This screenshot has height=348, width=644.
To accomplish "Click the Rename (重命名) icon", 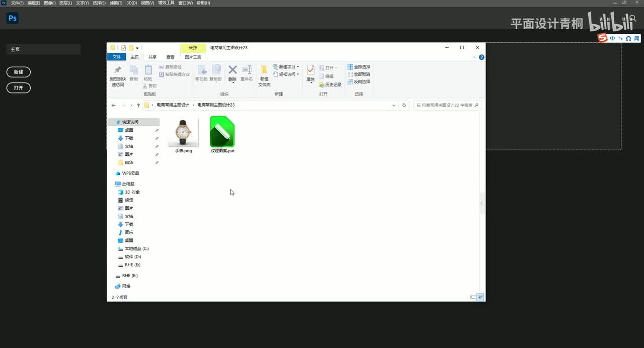I will pos(247,69).
